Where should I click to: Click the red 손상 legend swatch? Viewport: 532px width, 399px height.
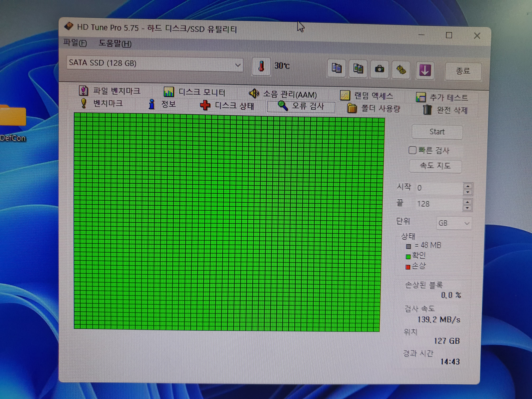pyautogui.click(x=408, y=267)
